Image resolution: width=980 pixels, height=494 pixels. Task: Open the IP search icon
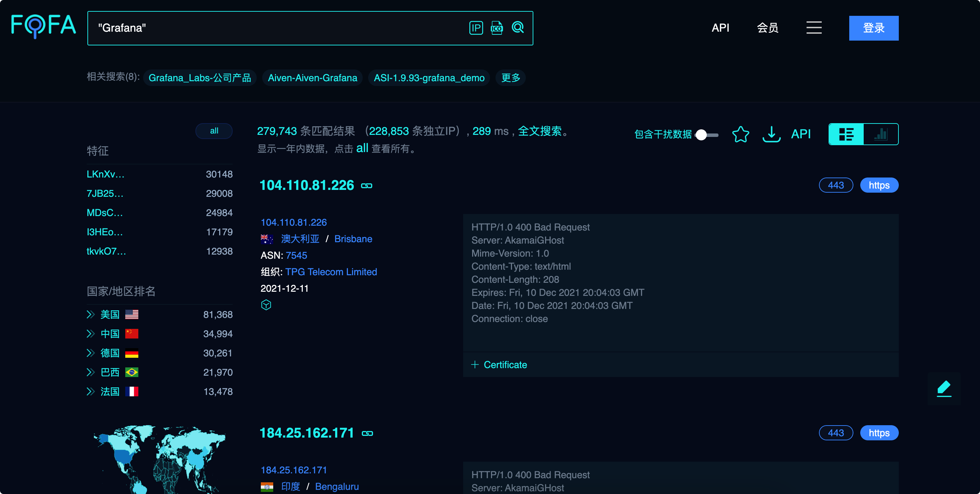[x=476, y=28]
